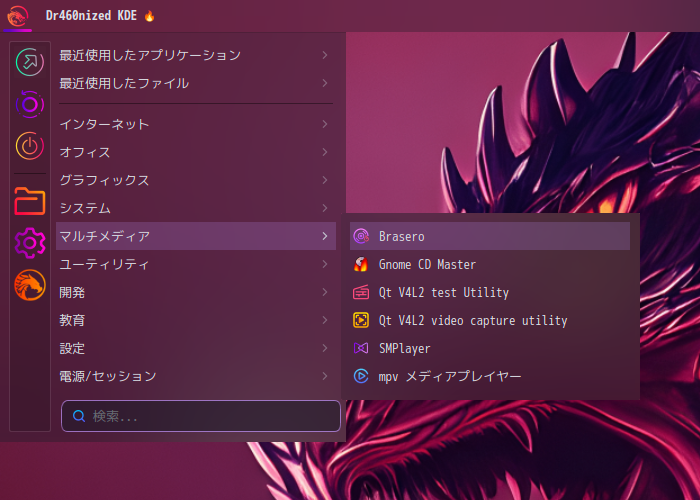Viewport: 700px width, 500px height.
Task: Launch Gnome CD Master
Action: pos(490,264)
